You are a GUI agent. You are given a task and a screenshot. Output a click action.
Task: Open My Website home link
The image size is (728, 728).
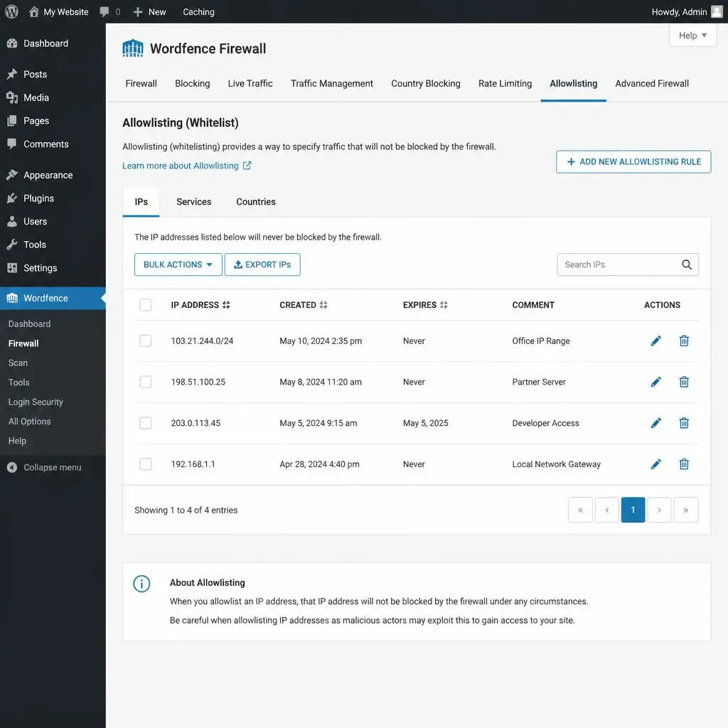(58, 11)
